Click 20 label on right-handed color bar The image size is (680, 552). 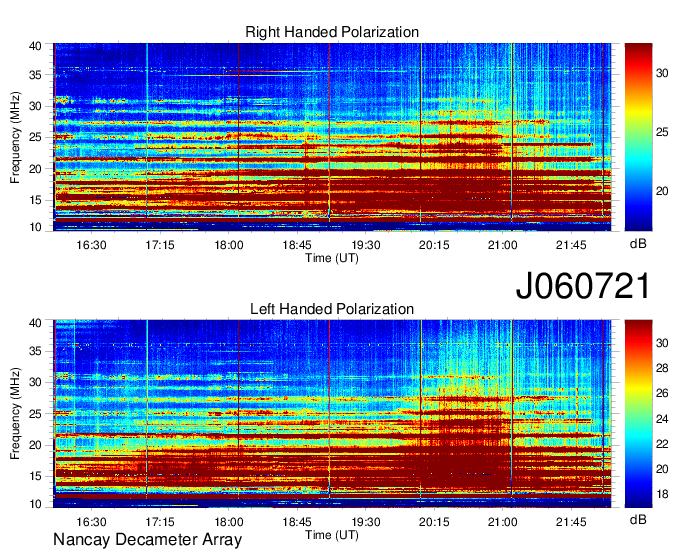click(662, 191)
